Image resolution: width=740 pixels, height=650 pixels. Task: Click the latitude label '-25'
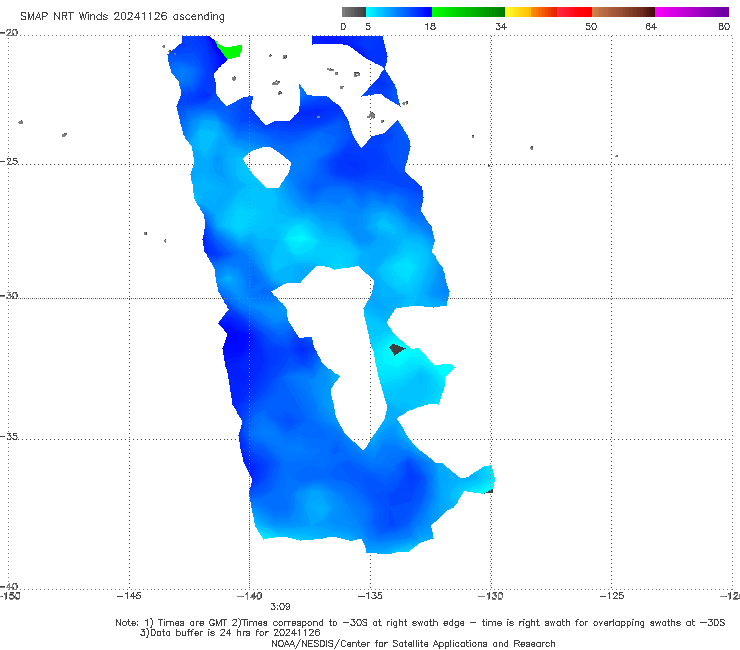pyautogui.click(x=10, y=161)
